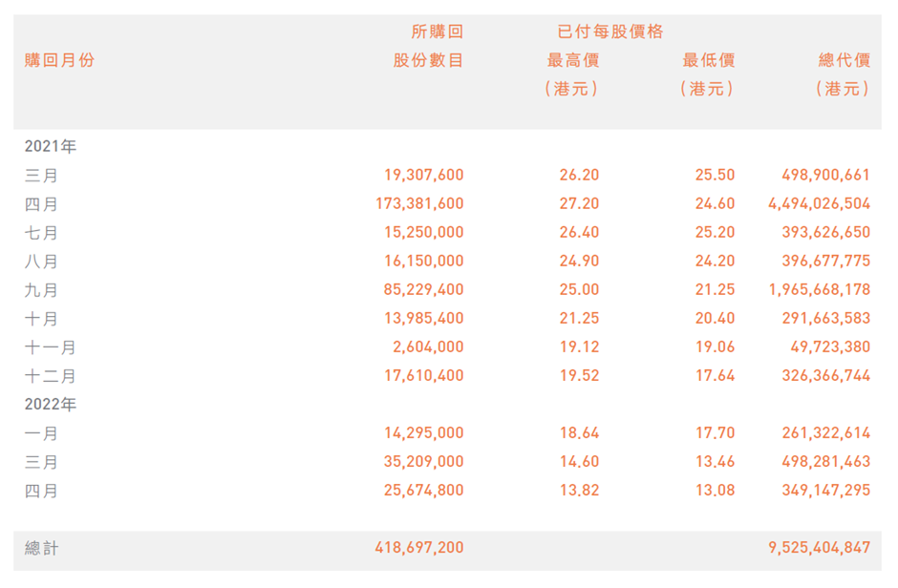Screen dimensions: 898x588
Task: Click 十一月 row label
Action: [51, 347]
